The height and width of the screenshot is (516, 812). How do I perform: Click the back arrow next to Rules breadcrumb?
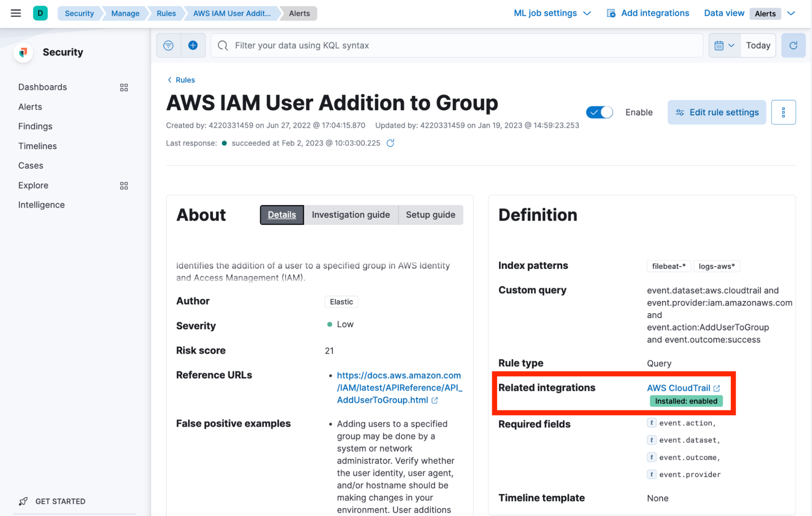(170, 80)
